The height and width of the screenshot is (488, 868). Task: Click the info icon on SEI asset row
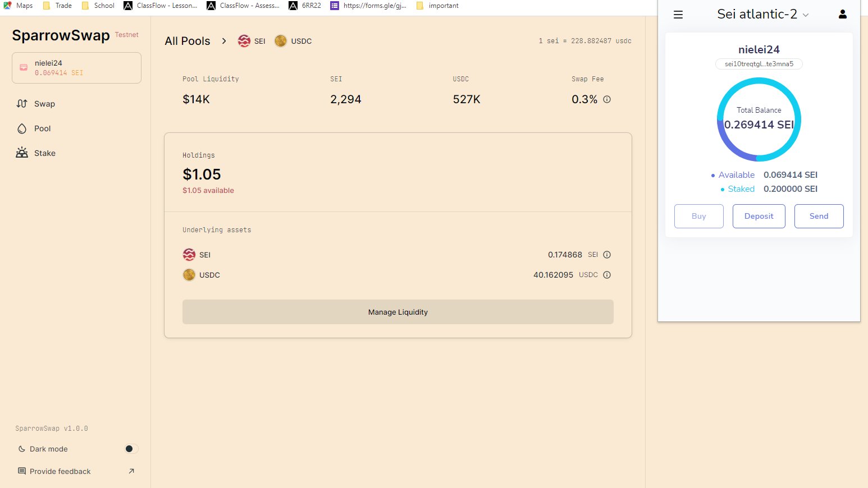(607, 255)
